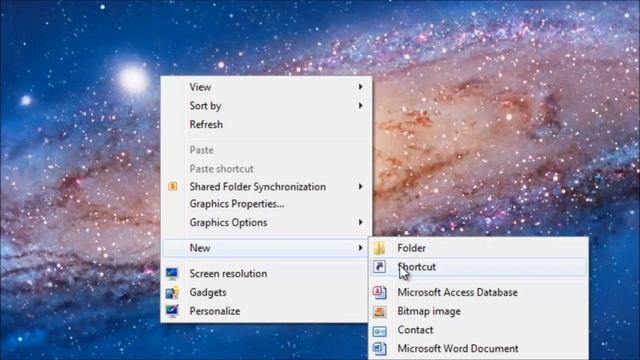Click the Screen resolution monitor icon
This screenshot has width=640, height=360.
coord(172,273)
